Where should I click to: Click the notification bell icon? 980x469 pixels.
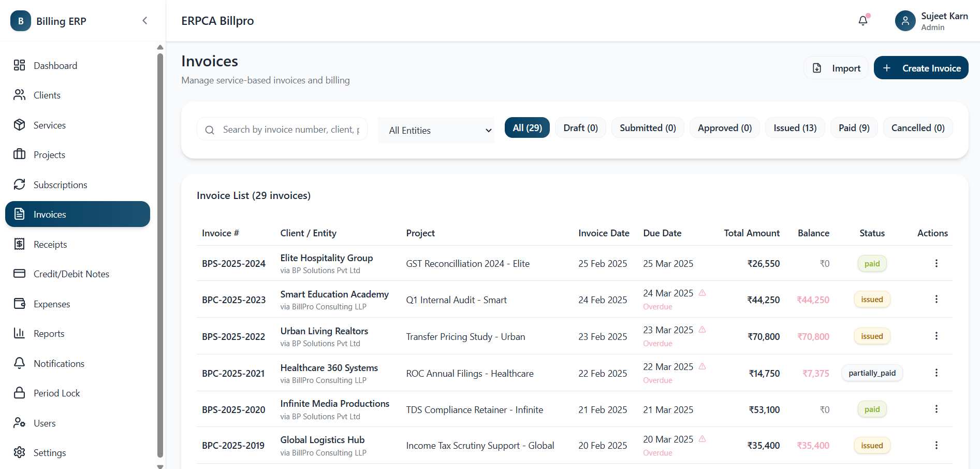[862, 20]
